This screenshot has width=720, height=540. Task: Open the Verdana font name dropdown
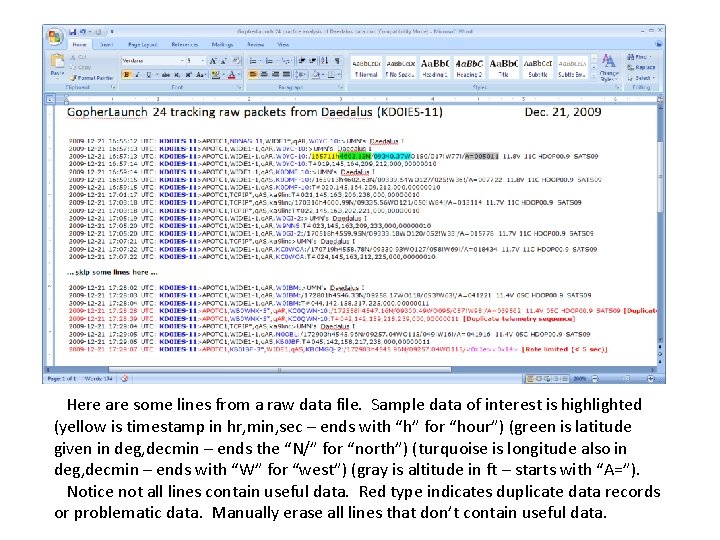pos(182,61)
